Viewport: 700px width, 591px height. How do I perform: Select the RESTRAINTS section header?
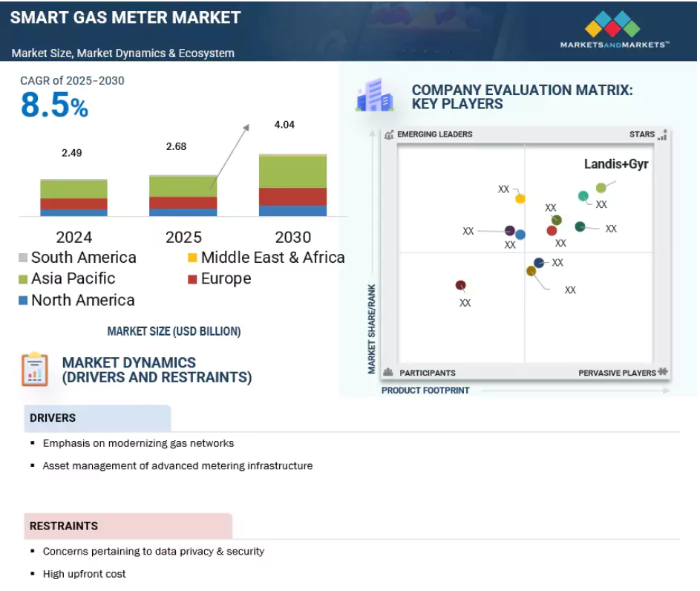click(128, 526)
